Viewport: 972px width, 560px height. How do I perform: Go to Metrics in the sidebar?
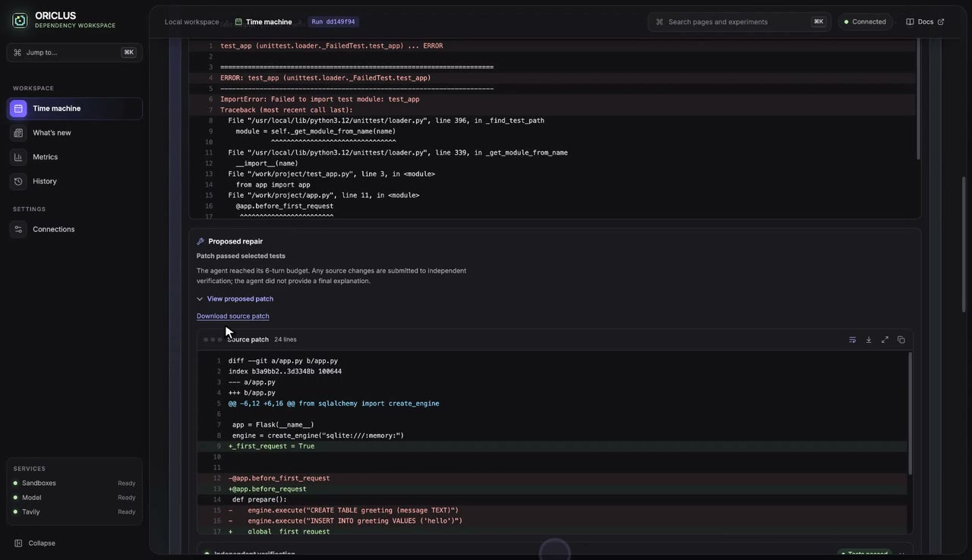74,157
